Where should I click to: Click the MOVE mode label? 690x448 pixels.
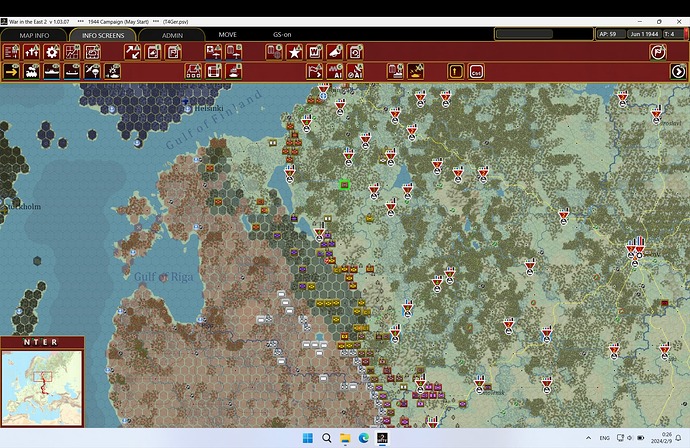point(228,34)
